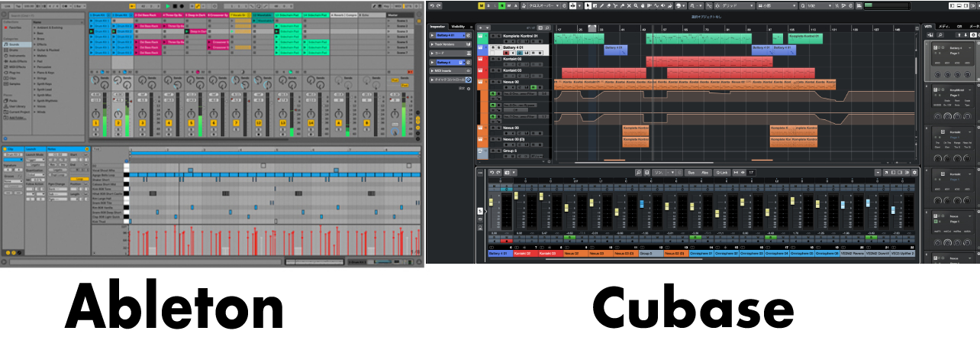Expand Ambient & Evolving folder in Ableton
This screenshot has height=347, width=980.
48,28
